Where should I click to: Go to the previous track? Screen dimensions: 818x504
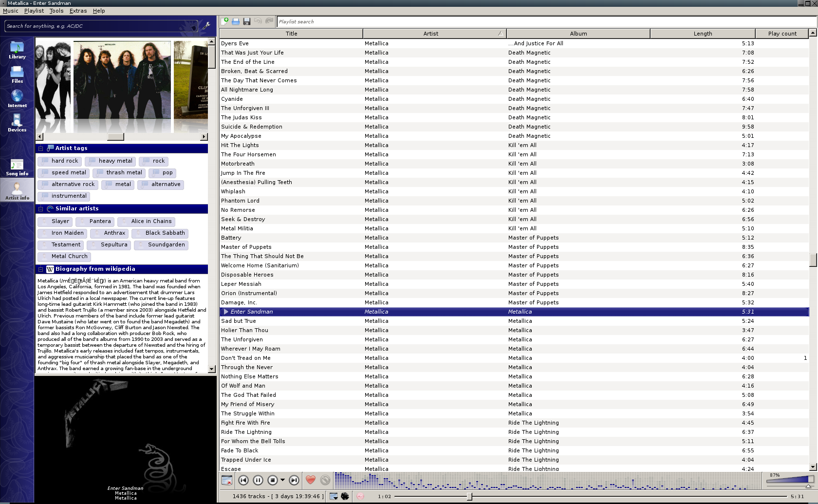243,480
